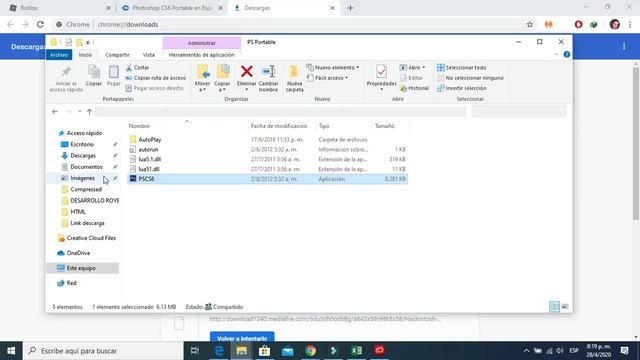
Task: Sort by the Nombre column header
Action: [x=139, y=126]
